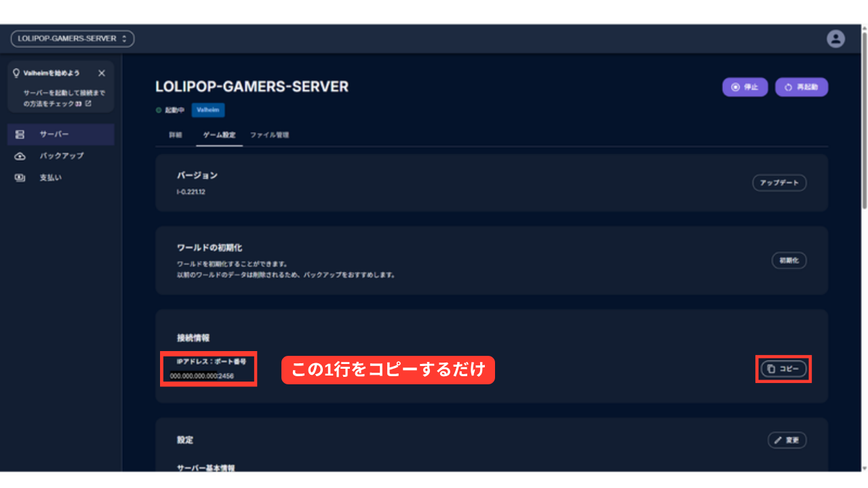This screenshot has width=868, height=488.
Task: Click the バージョン heading
Action: pos(197,176)
